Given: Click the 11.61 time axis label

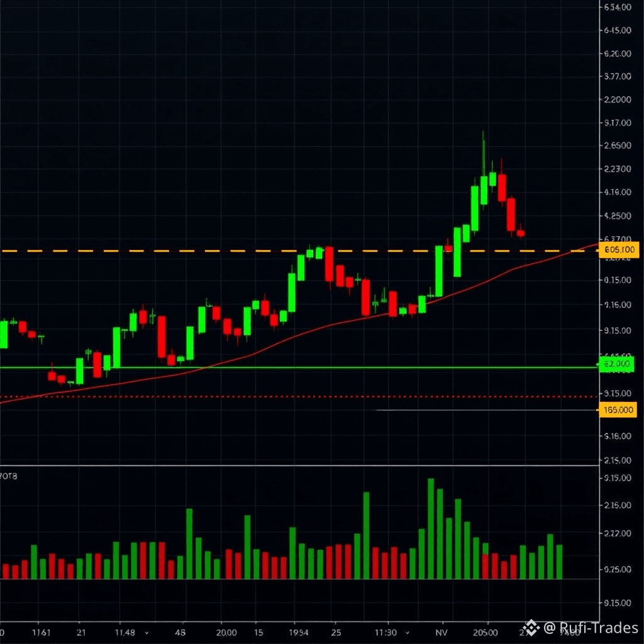Looking at the screenshot, I should point(41,633).
